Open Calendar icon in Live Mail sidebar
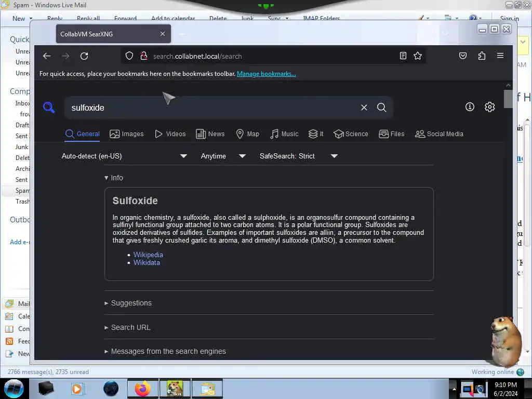 coord(9,316)
